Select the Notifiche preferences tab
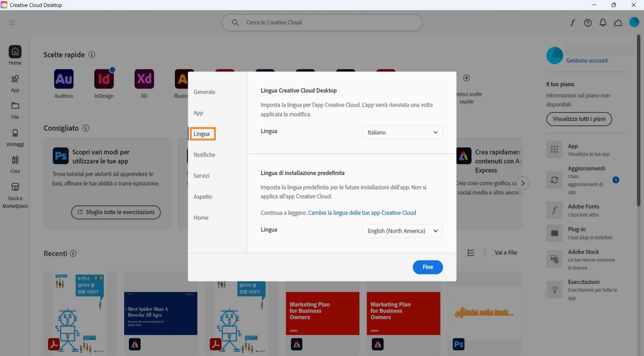The width and height of the screenshot is (644, 356). [204, 155]
